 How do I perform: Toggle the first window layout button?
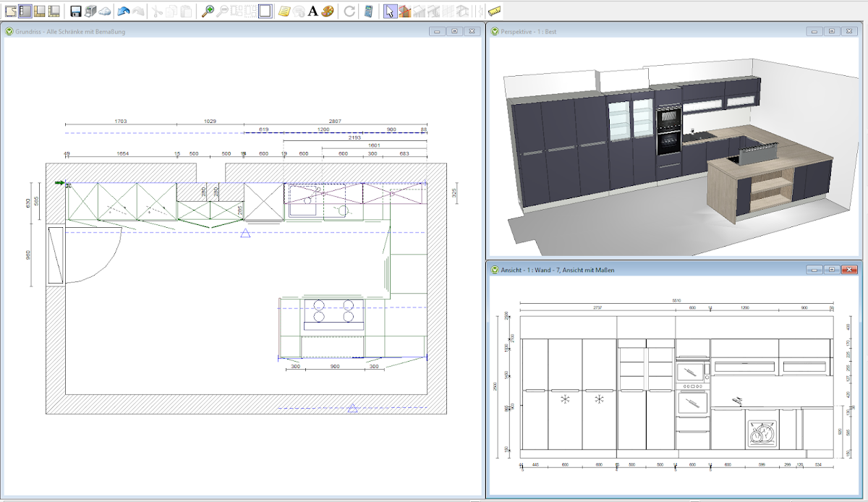click(x=11, y=11)
